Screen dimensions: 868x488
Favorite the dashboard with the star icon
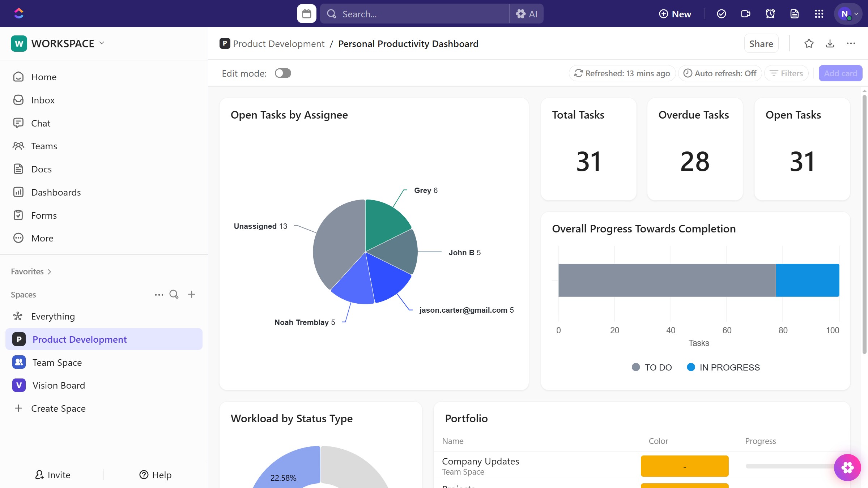(x=809, y=43)
